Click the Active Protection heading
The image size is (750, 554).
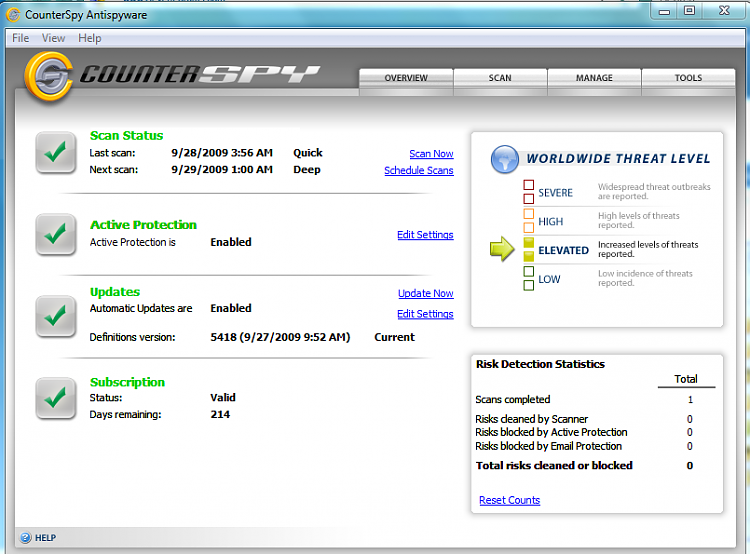(x=143, y=224)
